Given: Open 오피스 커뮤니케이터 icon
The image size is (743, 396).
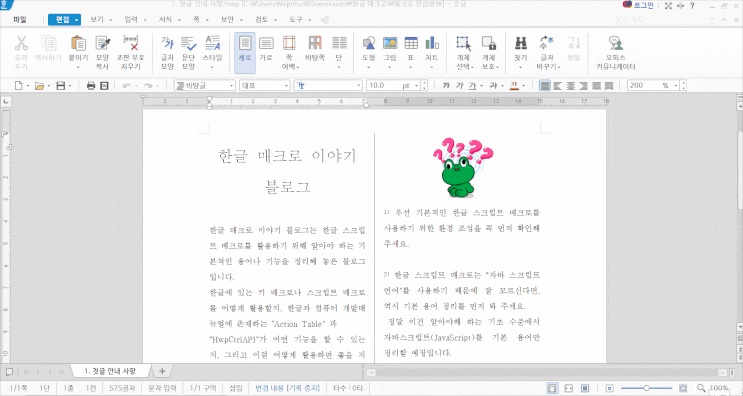Looking at the screenshot, I should point(616,44).
